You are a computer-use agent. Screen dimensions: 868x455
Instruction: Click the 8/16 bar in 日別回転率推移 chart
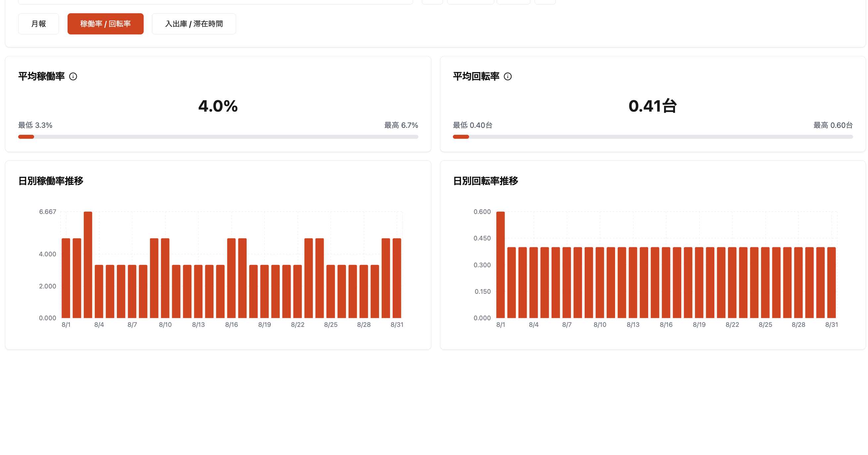click(x=666, y=282)
